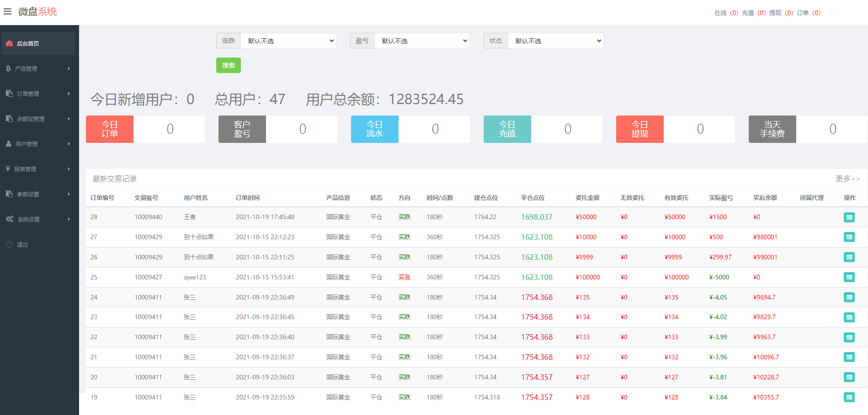Viewport: 868px width, 415px height.
Task: Click the red 今日订单 stat block
Action: point(109,129)
